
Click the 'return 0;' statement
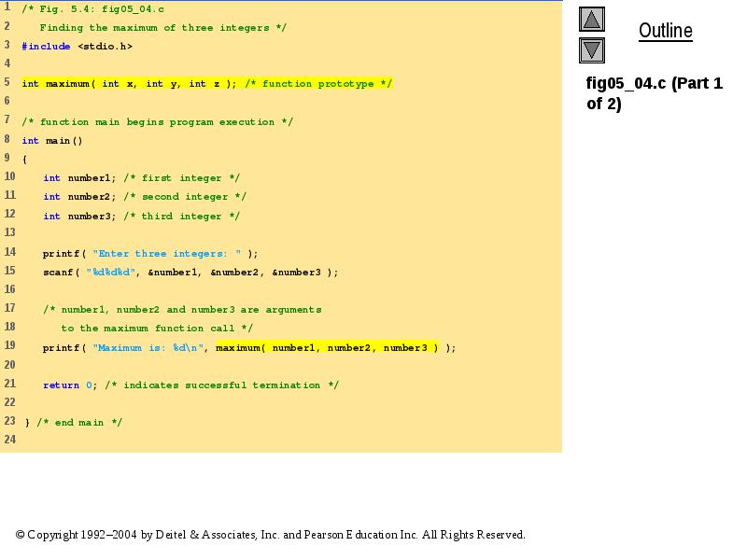(x=70, y=385)
